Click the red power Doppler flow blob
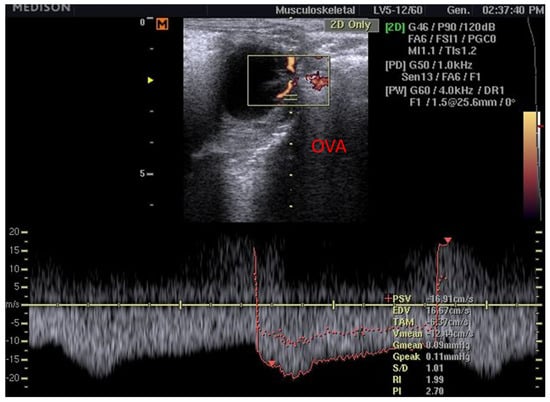Image resolution: width=550 pixels, height=402 pixels. tap(316, 81)
